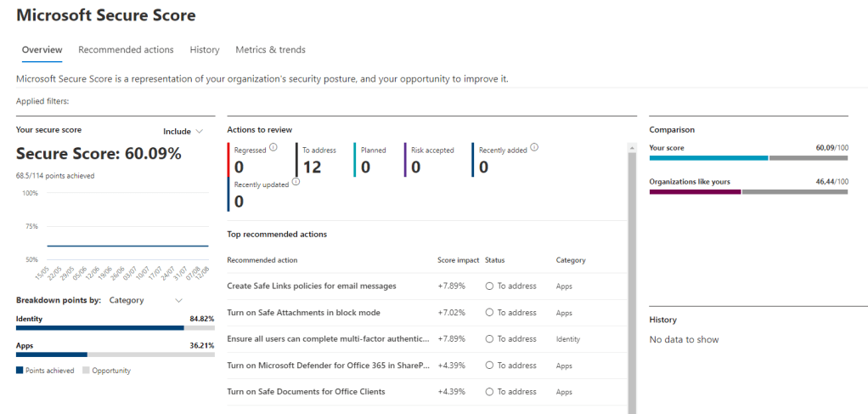
Task: Click the Apps breakdown progress bar
Action: point(115,354)
